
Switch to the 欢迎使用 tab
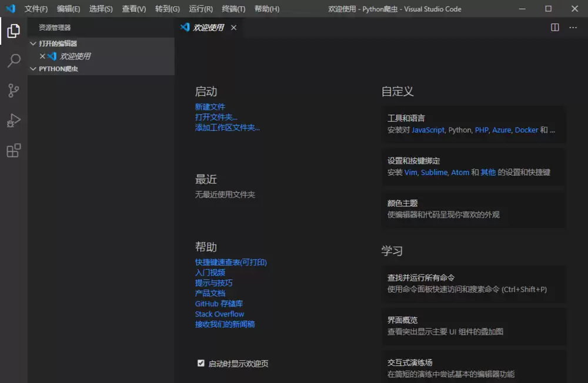coord(209,27)
